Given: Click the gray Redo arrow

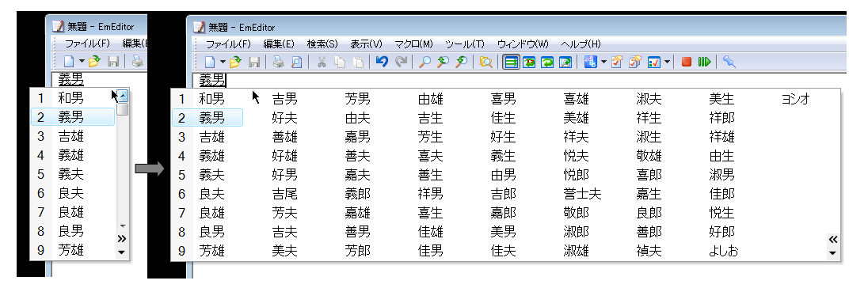Looking at the screenshot, I should (x=401, y=62).
